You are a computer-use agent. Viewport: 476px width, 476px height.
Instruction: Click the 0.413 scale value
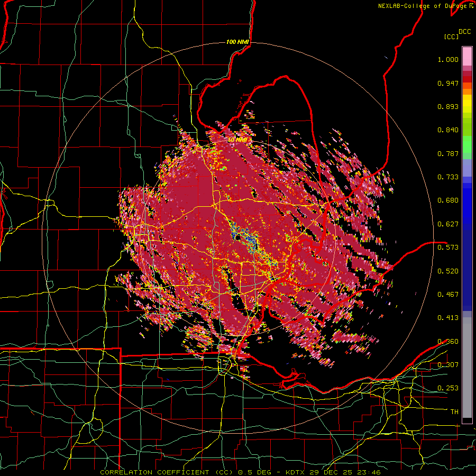448,318
